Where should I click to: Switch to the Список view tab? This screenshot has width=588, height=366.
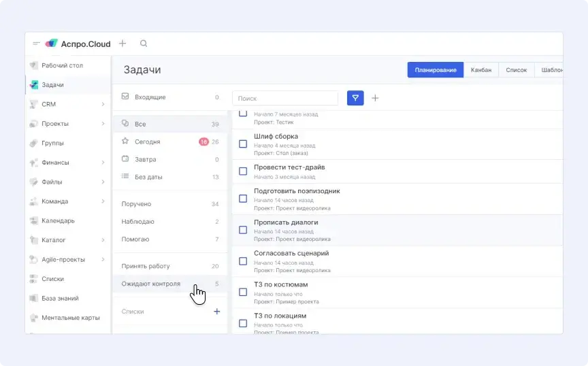(x=517, y=70)
